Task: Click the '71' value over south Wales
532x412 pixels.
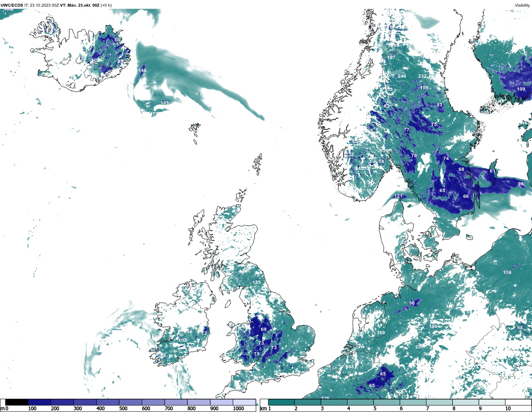Action: pyautogui.click(x=256, y=354)
